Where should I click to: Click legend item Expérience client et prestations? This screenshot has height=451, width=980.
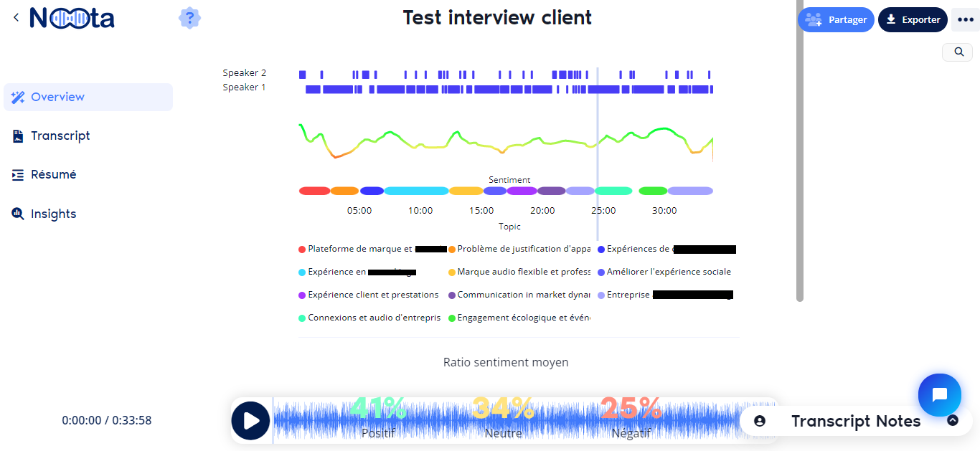coord(368,295)
